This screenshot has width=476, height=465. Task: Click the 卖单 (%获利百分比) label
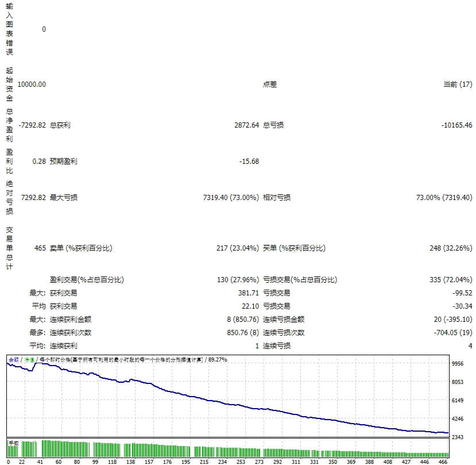[81, 248]
